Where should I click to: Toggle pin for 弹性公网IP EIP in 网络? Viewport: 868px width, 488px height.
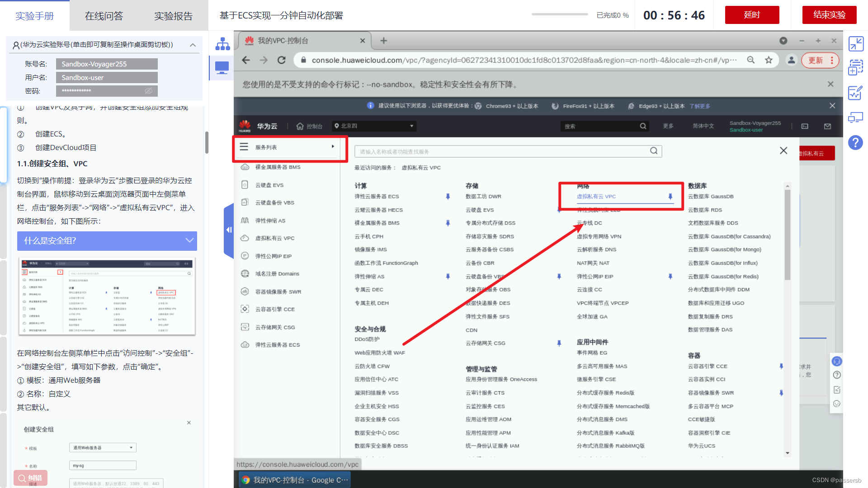pos(670,277)
